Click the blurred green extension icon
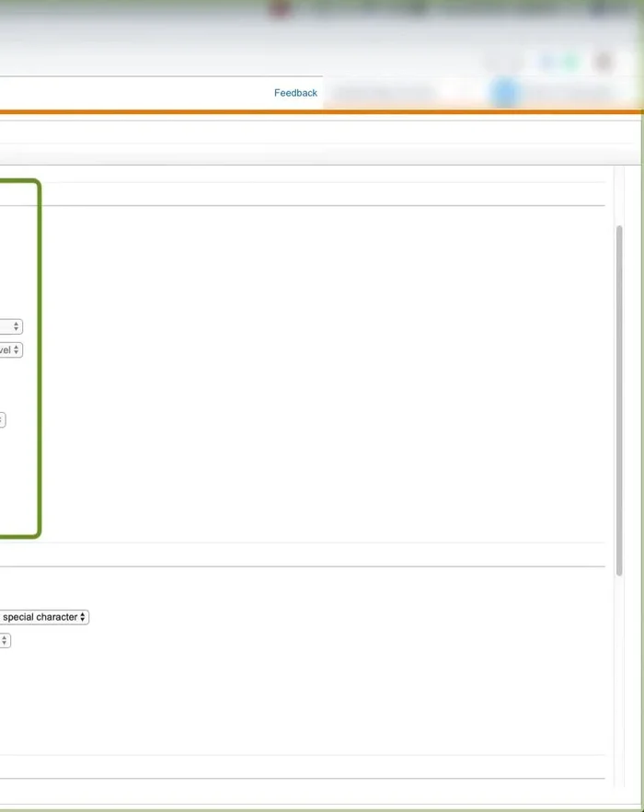Viewport: 644px width, 812px height. coord(571,63)
